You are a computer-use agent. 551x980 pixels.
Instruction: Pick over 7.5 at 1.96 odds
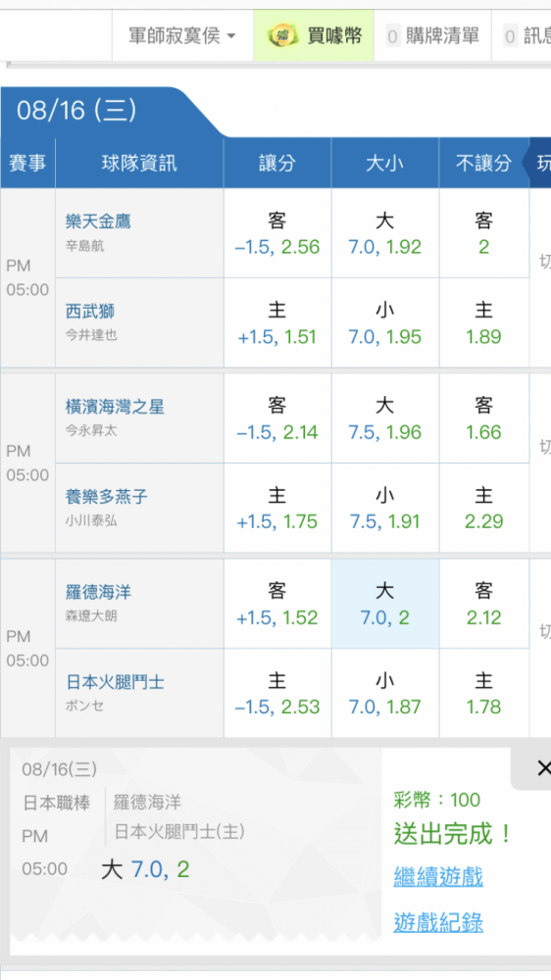[x=384, y=418]
